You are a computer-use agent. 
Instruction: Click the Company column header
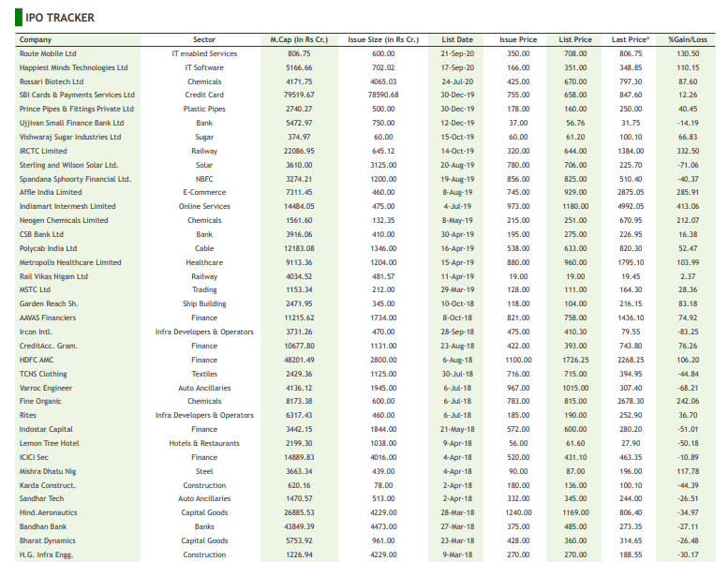point(36,40)
